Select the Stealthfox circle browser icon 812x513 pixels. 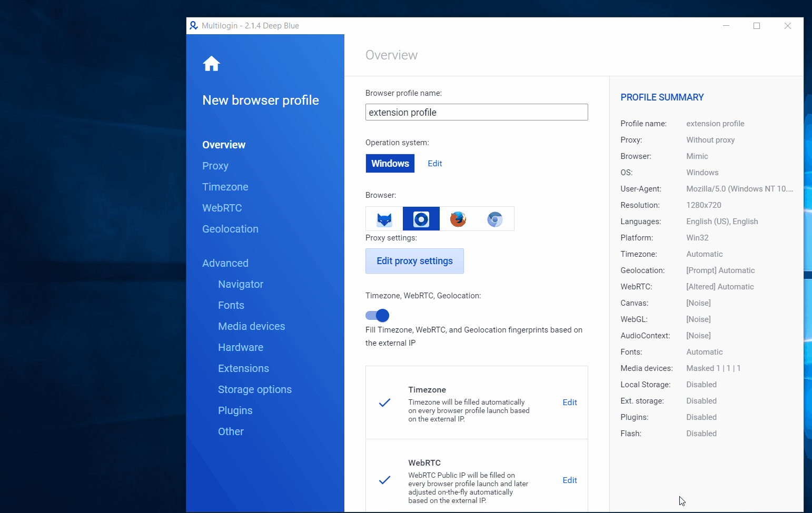[421, 219]
